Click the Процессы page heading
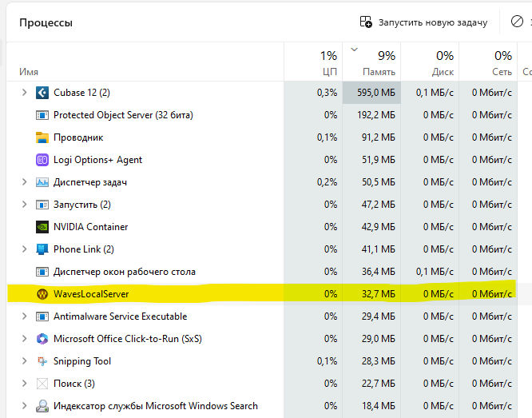The height and width of the screenshot is (418, 532). [x=46, y=22]
